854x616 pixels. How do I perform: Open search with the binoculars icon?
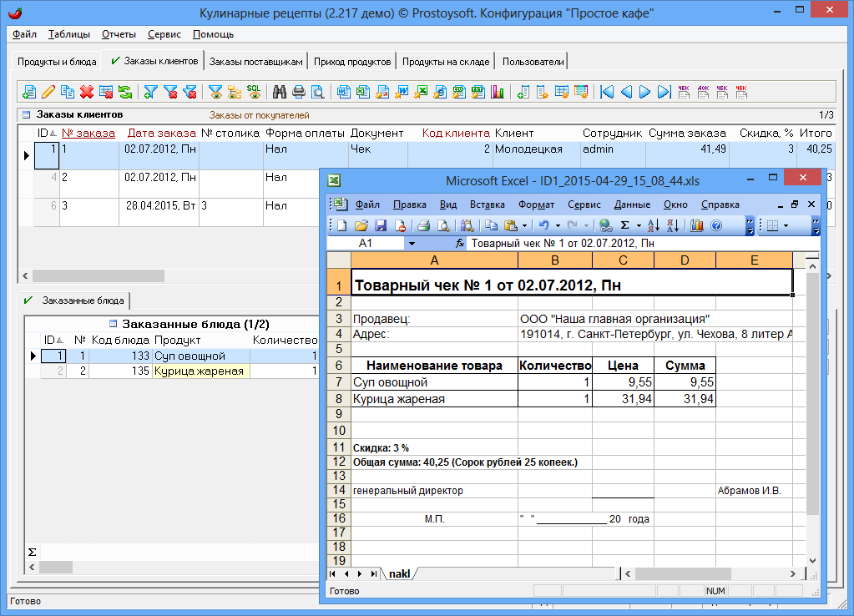(279, 92)
